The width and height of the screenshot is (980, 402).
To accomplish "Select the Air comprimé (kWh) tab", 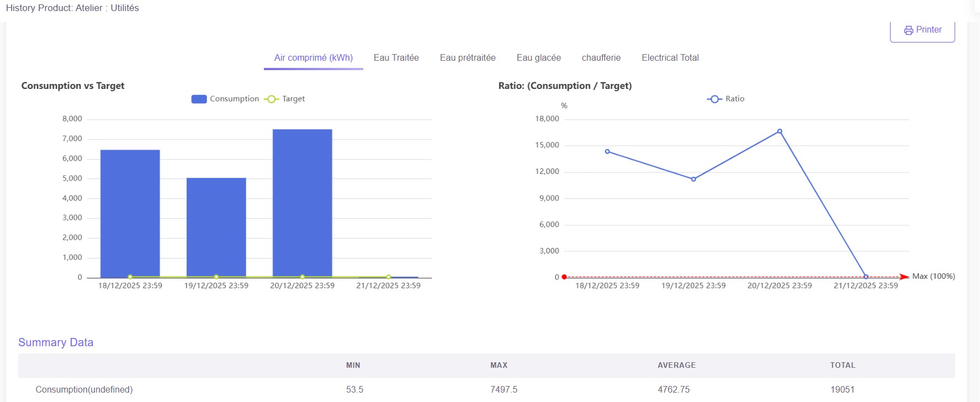I will [313, 58].
